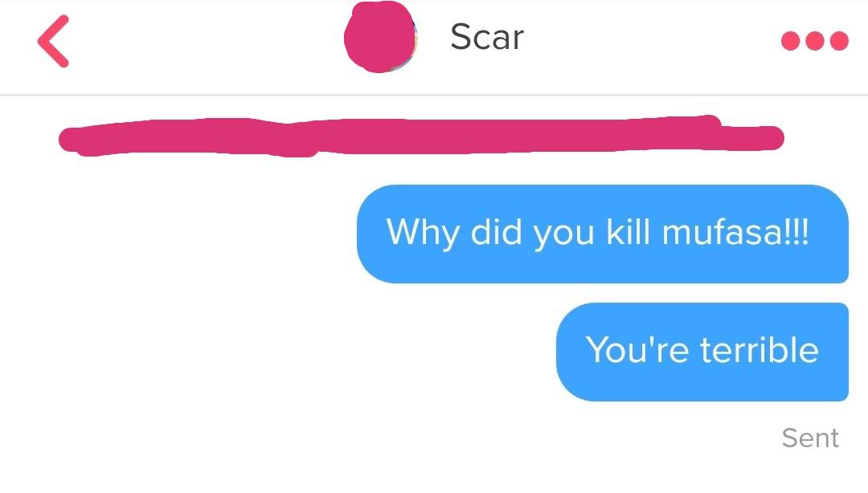Viewport: 868px width, 493px height.
Task: Tap the "Why did you kill mufasa!!!" message
Action: pos(602,234)
